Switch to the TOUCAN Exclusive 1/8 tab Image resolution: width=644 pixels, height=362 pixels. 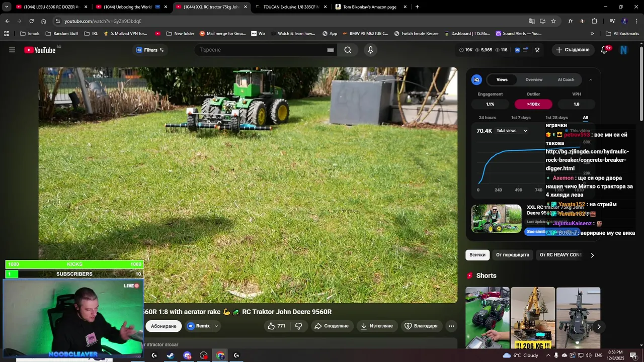click(291, 7)
